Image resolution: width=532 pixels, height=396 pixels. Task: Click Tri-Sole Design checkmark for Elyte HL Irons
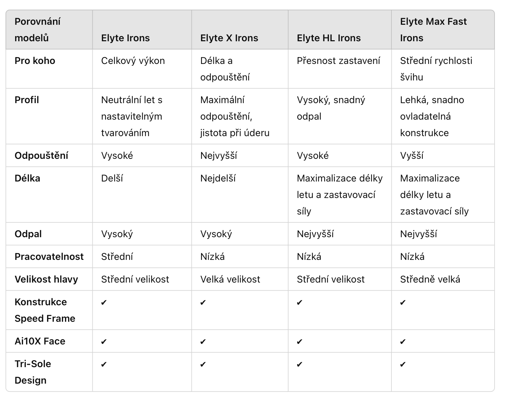tap(300, 364)
